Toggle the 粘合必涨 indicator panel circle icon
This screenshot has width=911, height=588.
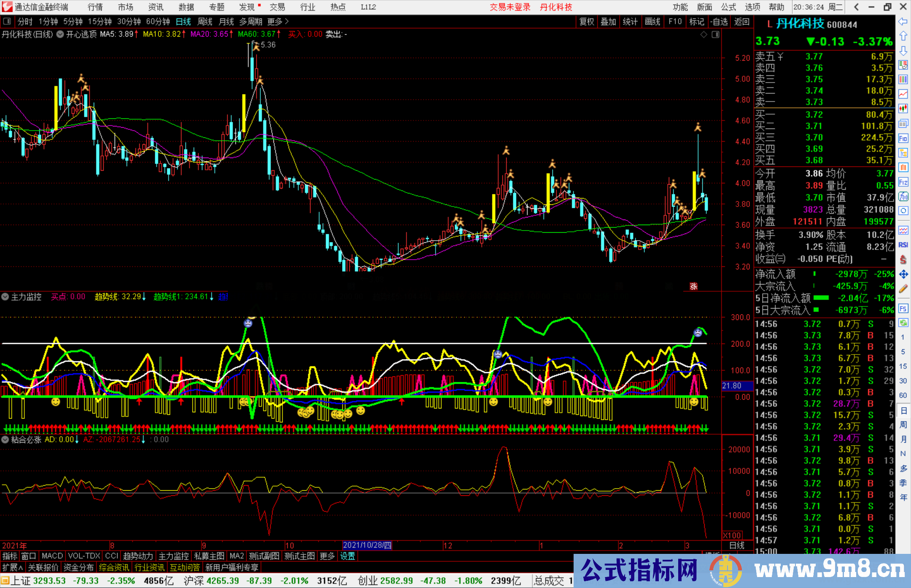pyautogui.click(x=5, y=440)
